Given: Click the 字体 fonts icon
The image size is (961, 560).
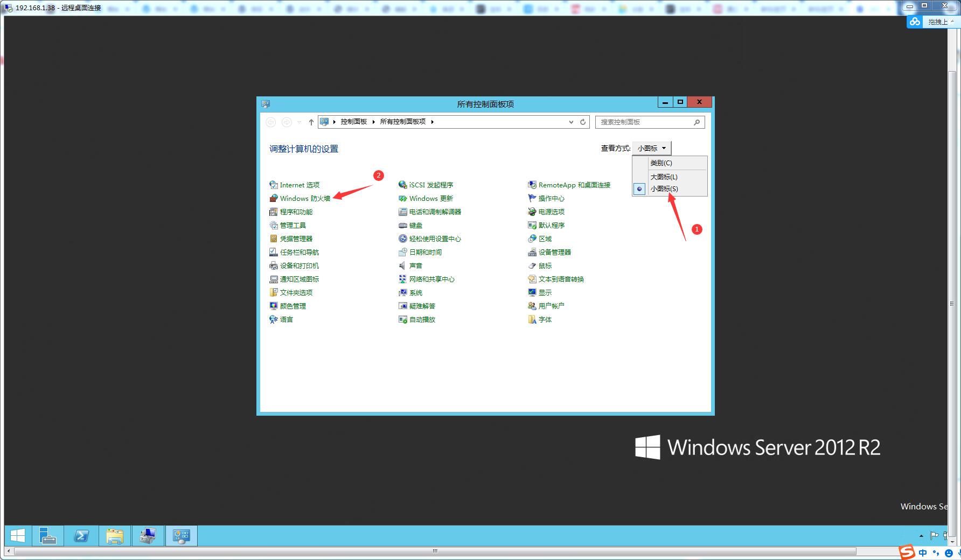Looking at the screenshot, I should click(532, 320).
